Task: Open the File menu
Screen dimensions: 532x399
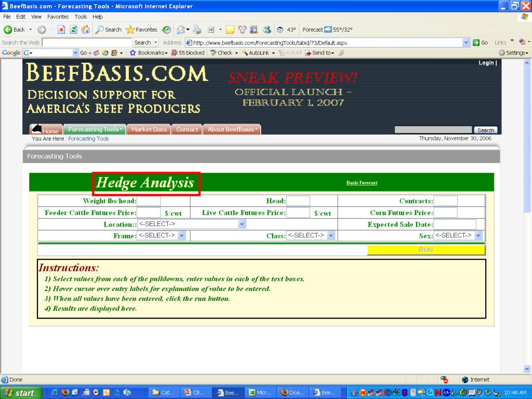Action: (7, 17)
